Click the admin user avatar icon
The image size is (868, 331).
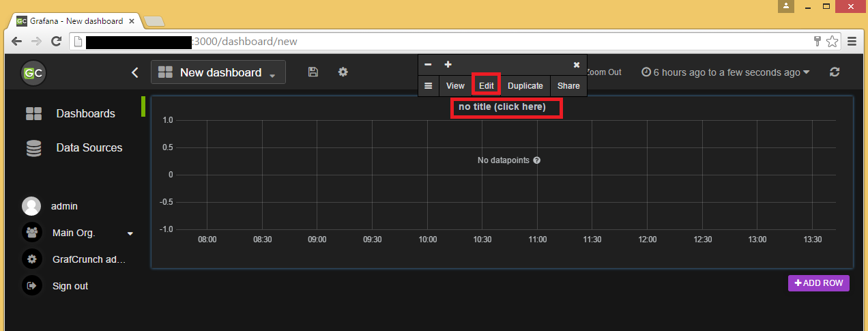pyautogui.click(x=31, y=206)
